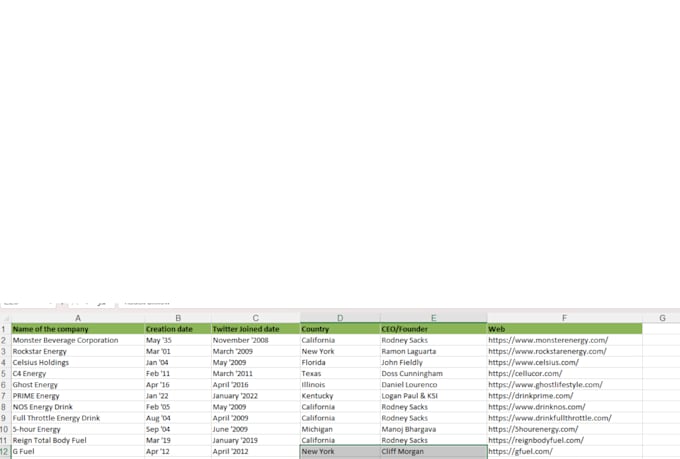Select 'Florida' country cell

(x=340, y=362)
